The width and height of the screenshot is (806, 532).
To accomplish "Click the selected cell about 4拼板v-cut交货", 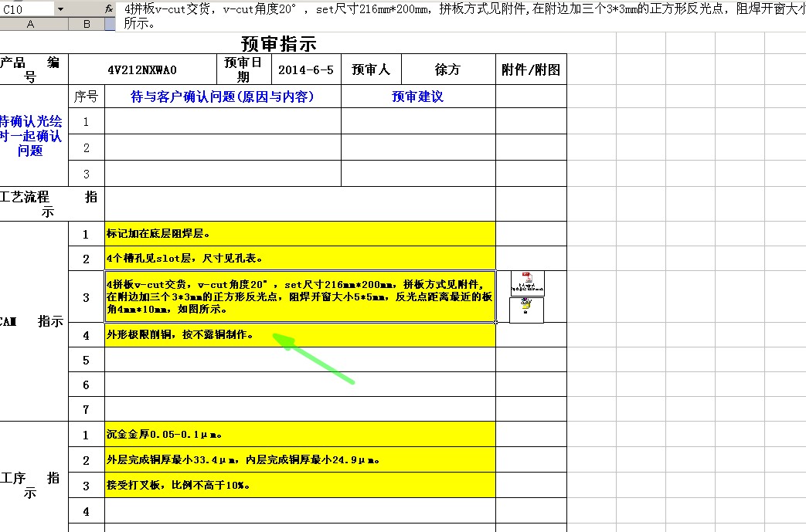I will [x=300, y=296].
